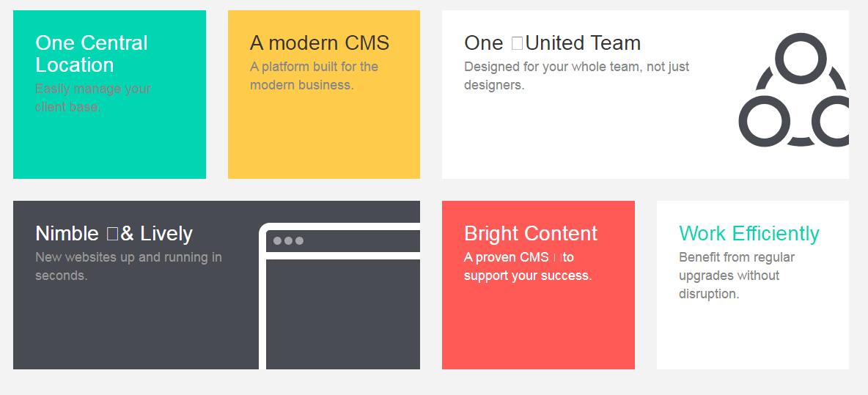868x395 pixels.
Task: Click "New websites up and running in seconds" text
Action: click(x=128, y=266)
